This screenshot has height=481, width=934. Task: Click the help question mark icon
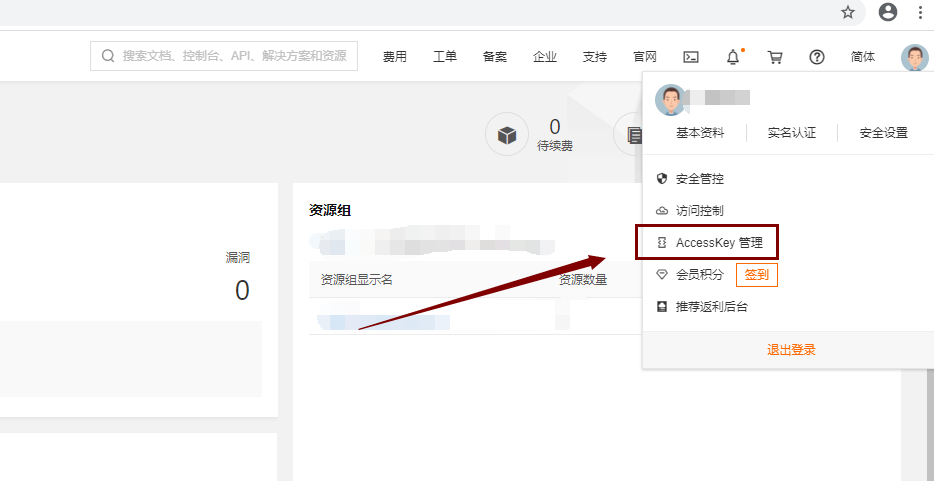(x=817, y=57)
